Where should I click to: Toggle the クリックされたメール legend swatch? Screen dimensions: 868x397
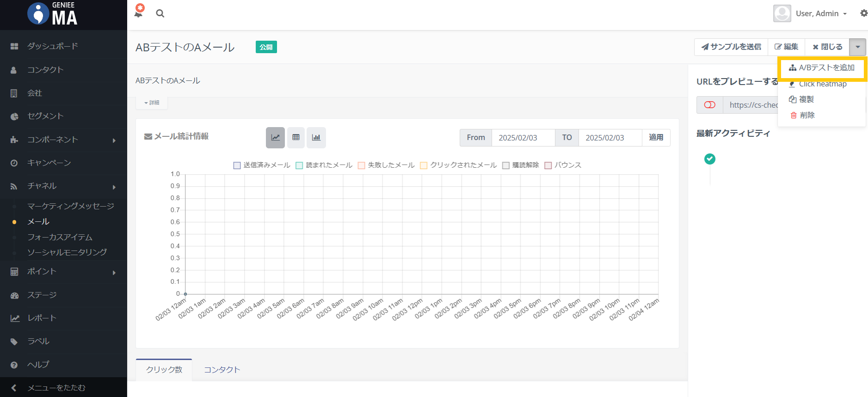point(424,165)
